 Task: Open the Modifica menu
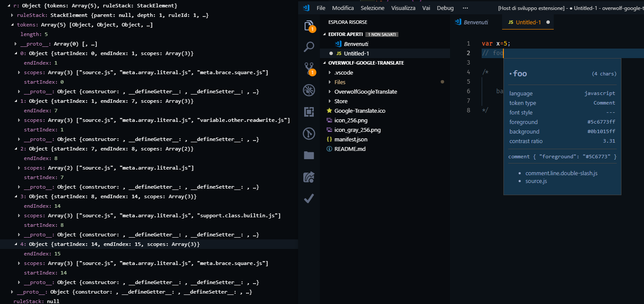343,8
